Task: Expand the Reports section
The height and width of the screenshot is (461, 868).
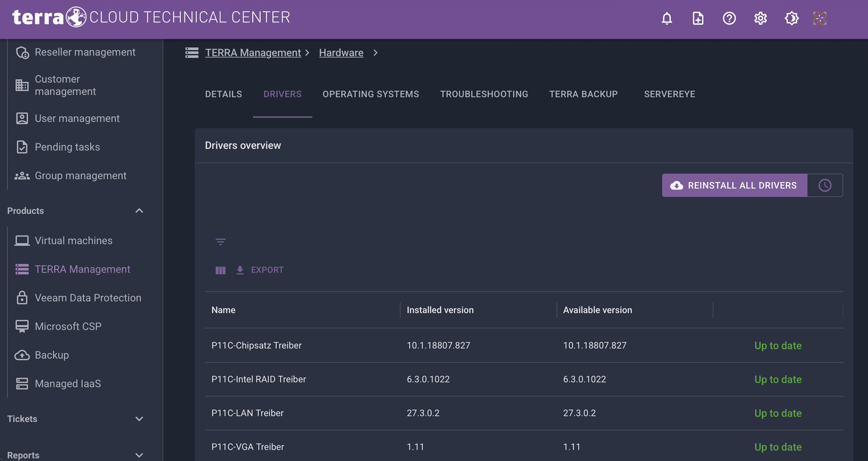Action: pyautogui.click(x=139, y=455)
